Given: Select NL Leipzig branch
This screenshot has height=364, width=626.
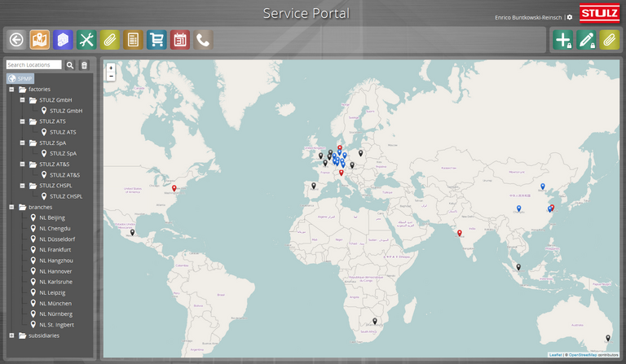Looking at the screenshot, I should [x=48, y=292].
